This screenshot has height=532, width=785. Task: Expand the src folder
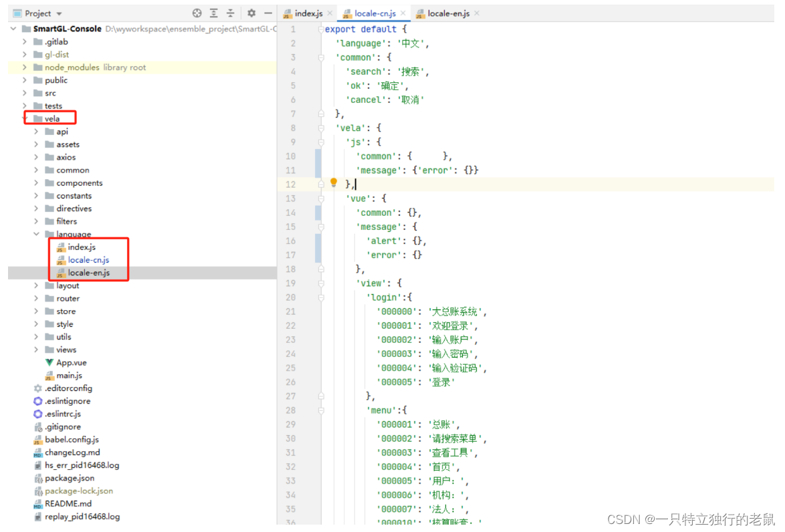click(x=25, y=93)
